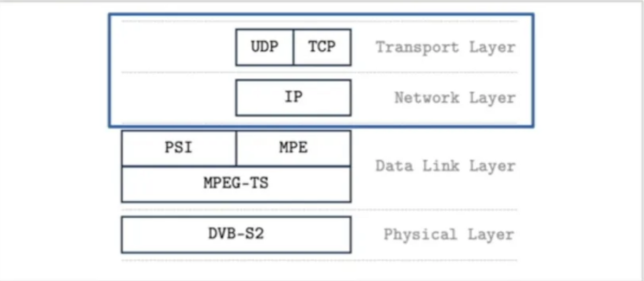Click the dotted line below DVB-S2 block
This screenshot has width=644, height=281.
(319, 260)
